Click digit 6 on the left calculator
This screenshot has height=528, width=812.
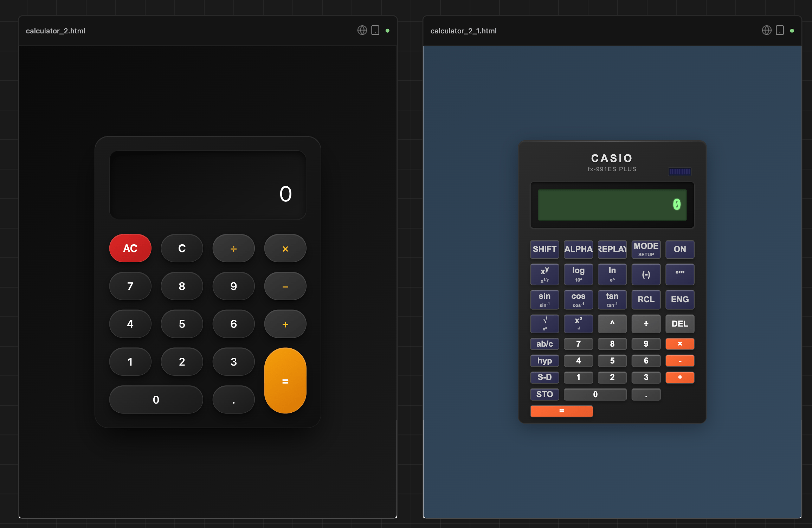233,324
